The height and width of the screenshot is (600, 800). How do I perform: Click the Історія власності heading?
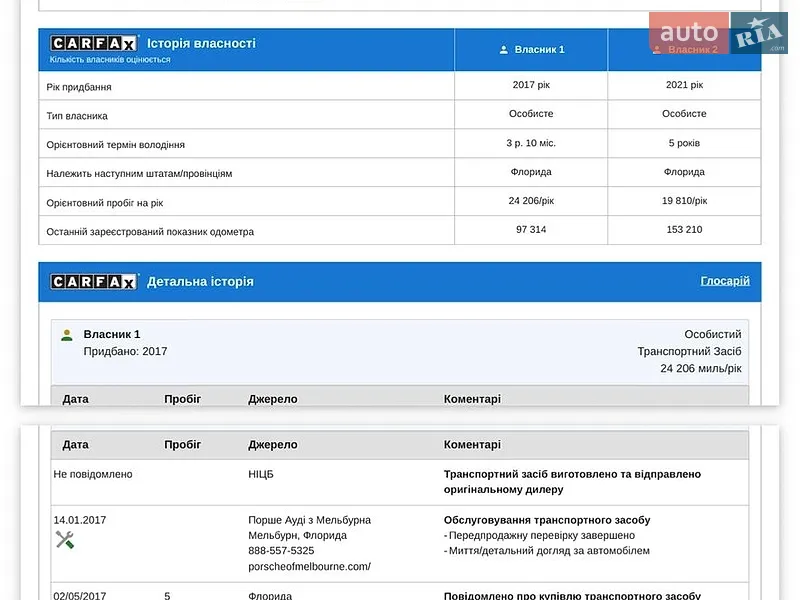coord(202,43)
